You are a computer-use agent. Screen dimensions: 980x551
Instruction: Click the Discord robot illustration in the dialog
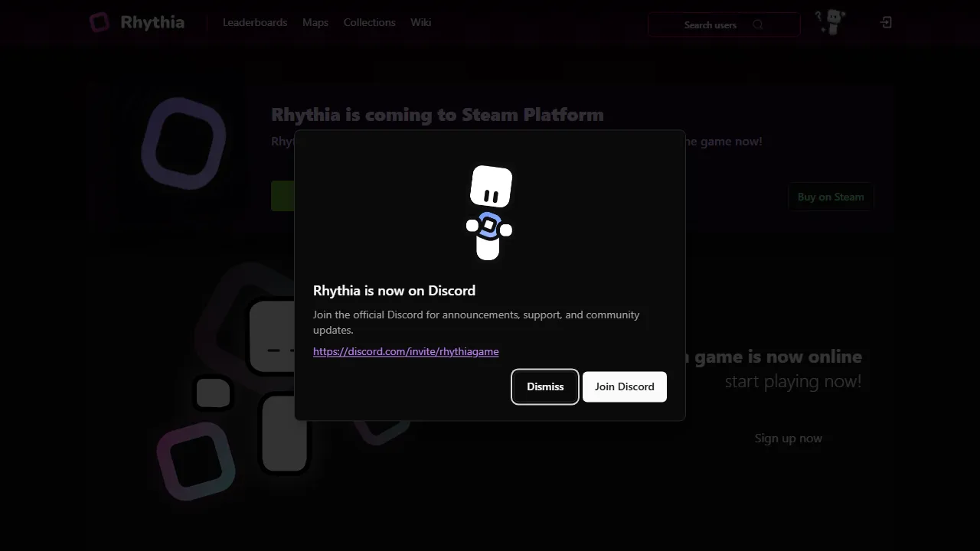pyautogui.click(x=490, y=212)
